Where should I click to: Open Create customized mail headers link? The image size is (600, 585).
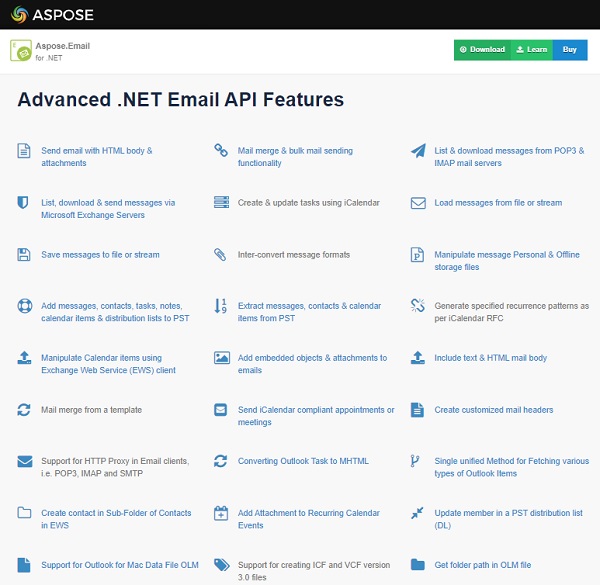tap(494, 410)
